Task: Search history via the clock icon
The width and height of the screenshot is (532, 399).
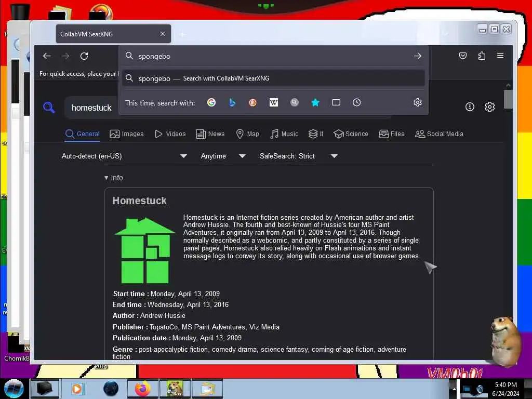Action: (356, 102)
